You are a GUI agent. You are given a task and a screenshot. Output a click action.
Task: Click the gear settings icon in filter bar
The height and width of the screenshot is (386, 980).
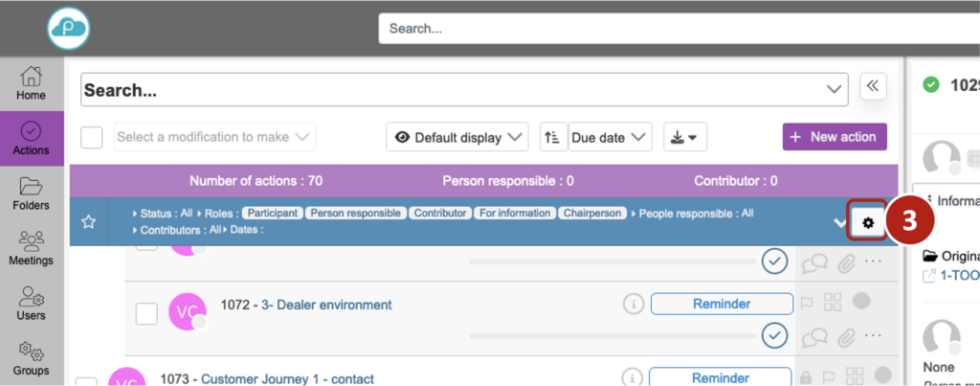pos(868,222)
